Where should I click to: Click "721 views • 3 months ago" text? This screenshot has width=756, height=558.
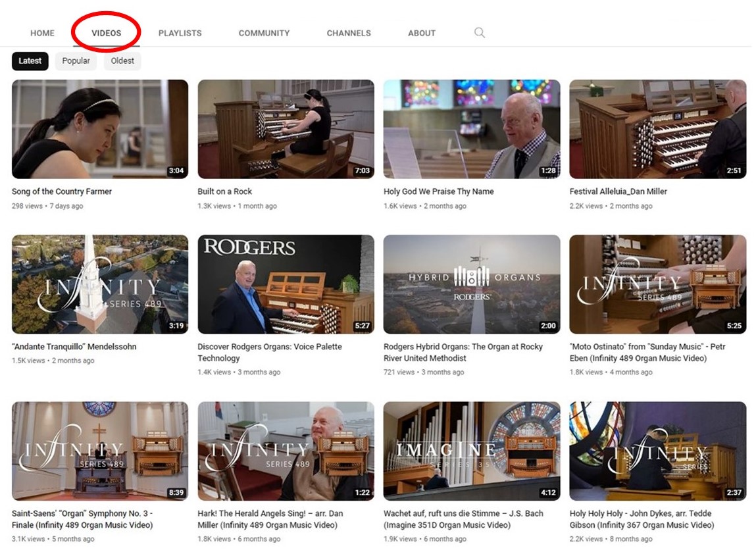click(x=424, y=372)
